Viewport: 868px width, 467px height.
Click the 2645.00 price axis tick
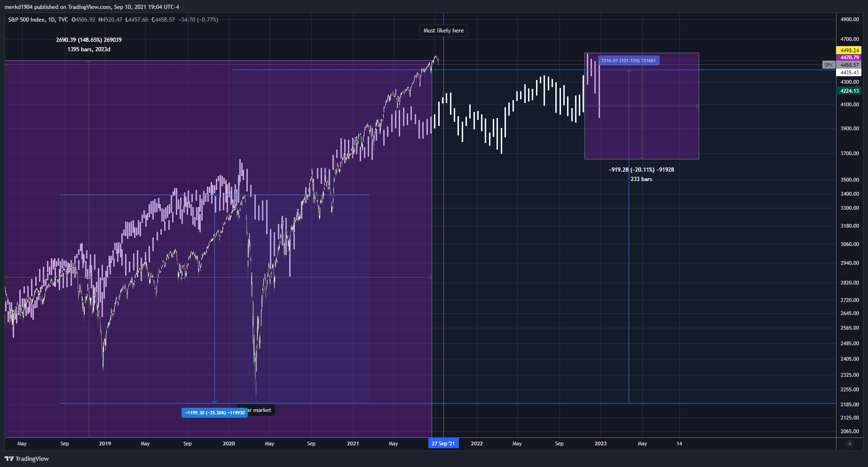[850, 313]
